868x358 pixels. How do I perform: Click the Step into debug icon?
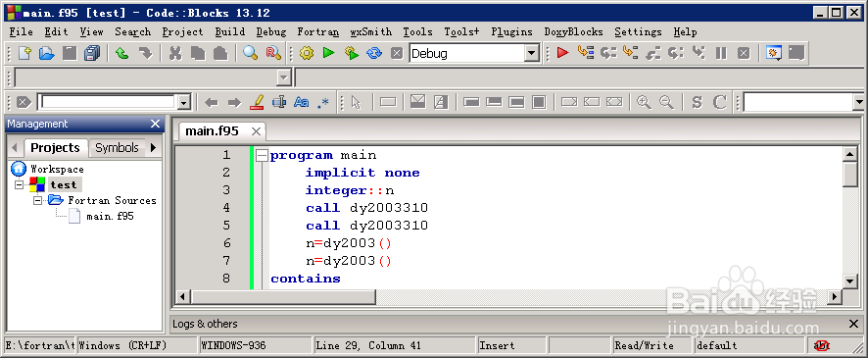click(631, 53)
